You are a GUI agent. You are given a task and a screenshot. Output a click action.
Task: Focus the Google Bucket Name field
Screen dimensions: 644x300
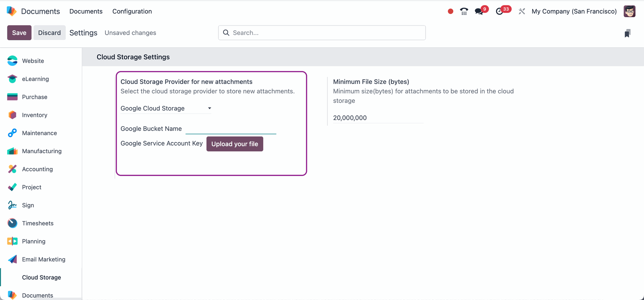point(231,129)
